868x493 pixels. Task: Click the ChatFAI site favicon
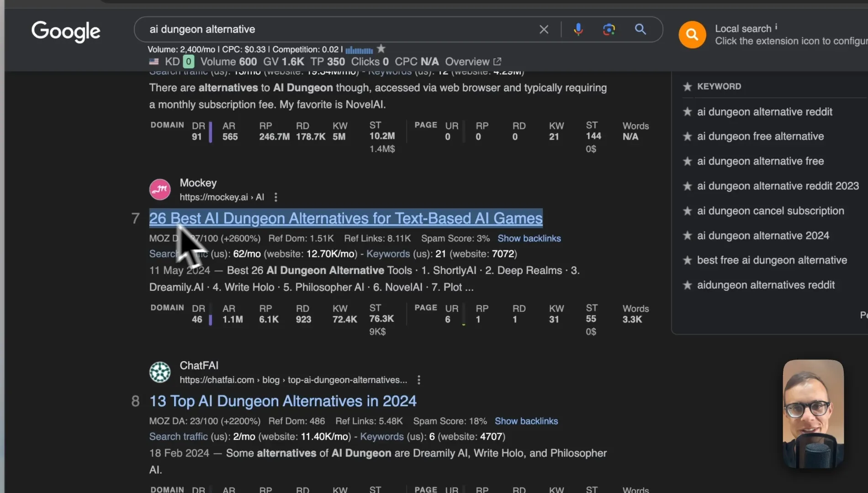pyautogui.click(x=160, y=372)
